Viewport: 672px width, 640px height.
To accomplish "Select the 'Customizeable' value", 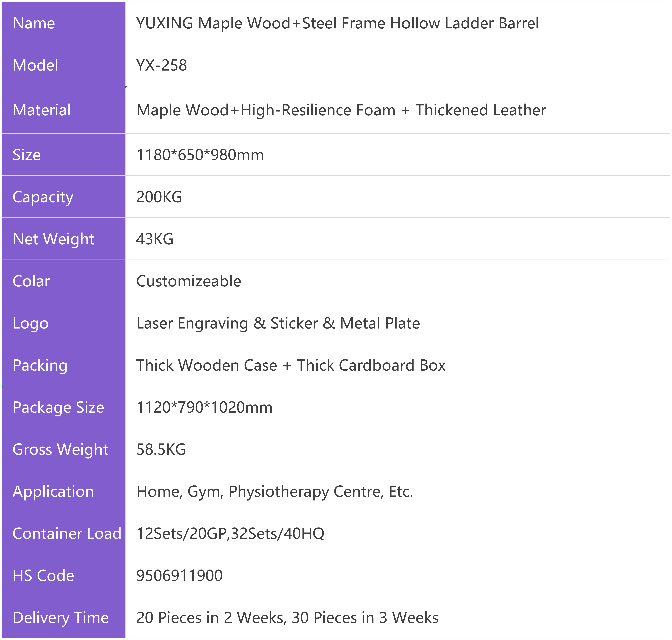I will coord(189,281).
